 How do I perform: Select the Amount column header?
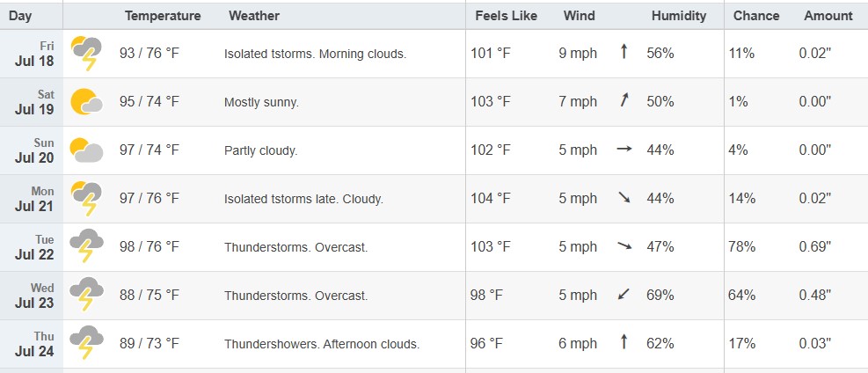pyautogui.click(x=828, y=16)
